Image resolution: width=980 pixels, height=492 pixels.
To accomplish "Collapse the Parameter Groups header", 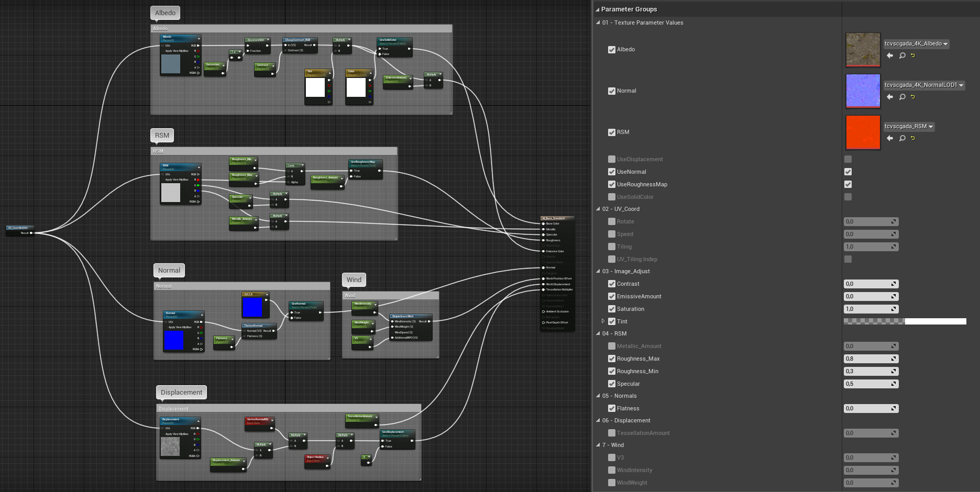I will [x=597, y=9].
